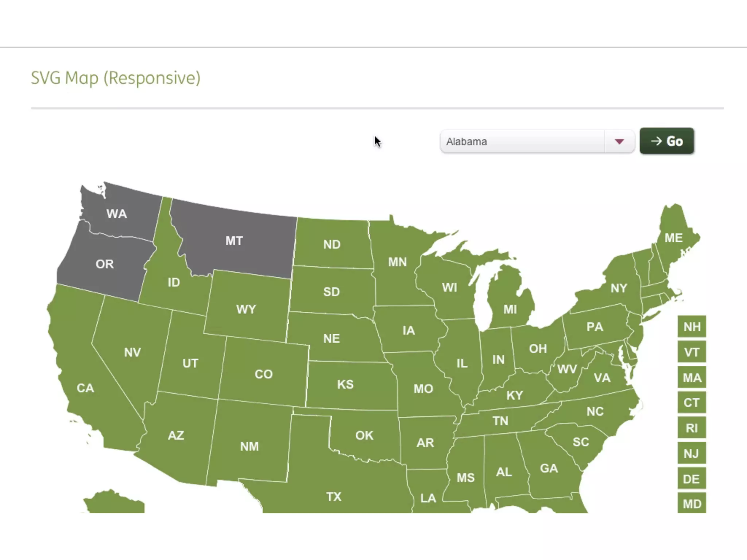Open the Alabama state dropdown arrow

pyautogui.click(x=619, y=141)
